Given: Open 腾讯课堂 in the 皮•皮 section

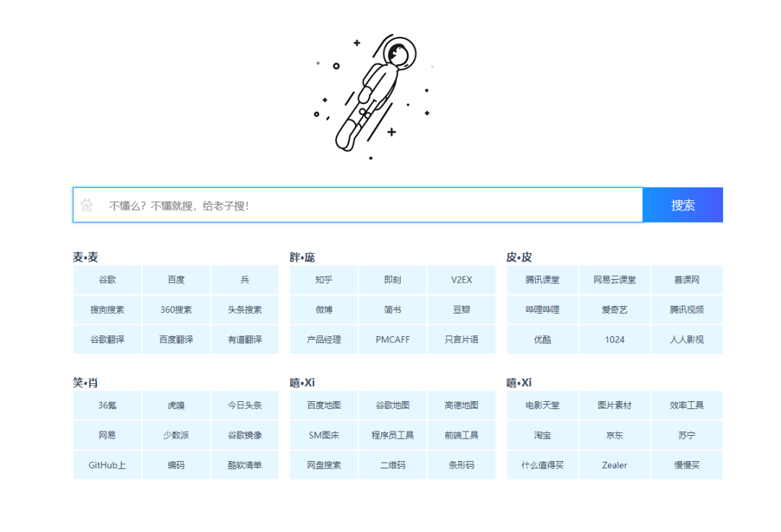Looking at the screenshot, I should click(x=542, y=280).
